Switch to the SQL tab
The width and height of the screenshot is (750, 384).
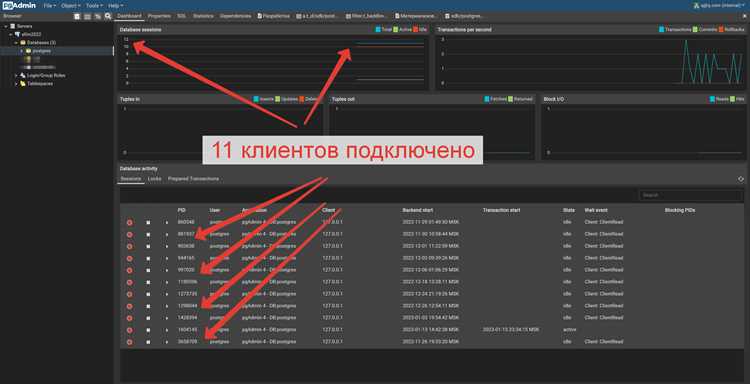click(x=181, y=16)
